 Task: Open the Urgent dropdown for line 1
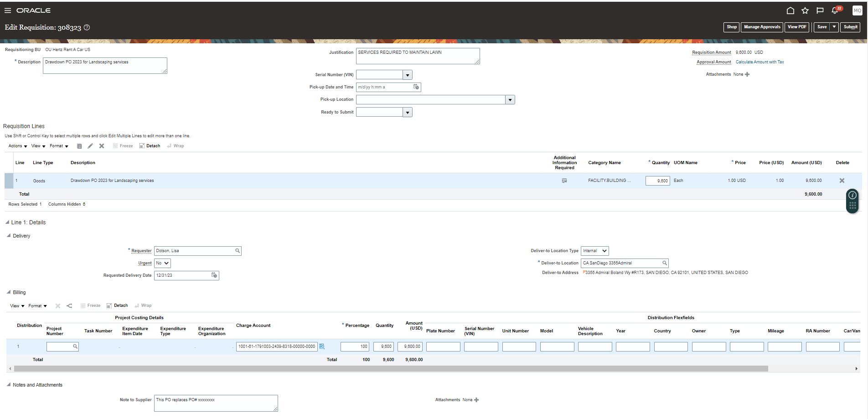(162, 263)
